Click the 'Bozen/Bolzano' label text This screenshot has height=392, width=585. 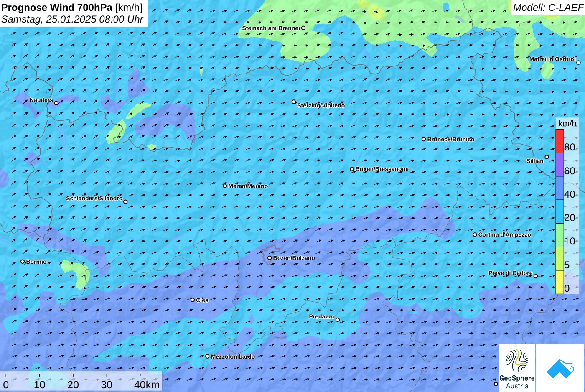tap(294, 258)
